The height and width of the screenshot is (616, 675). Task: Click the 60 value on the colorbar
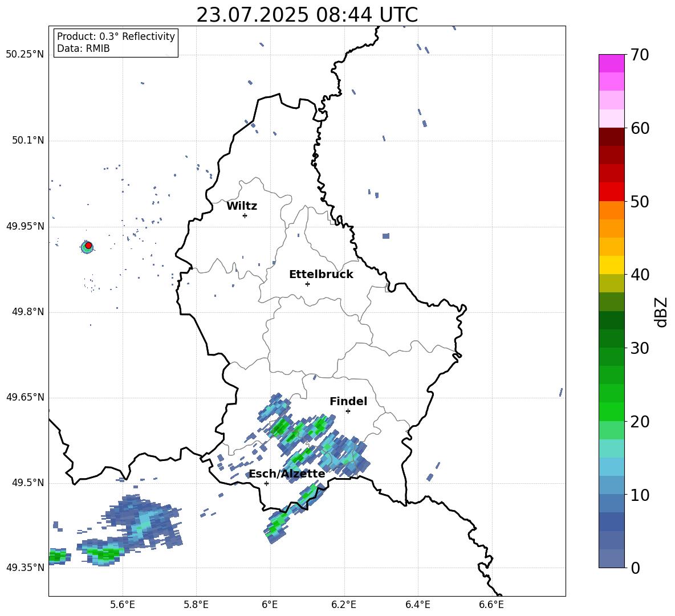coord(640,128)
